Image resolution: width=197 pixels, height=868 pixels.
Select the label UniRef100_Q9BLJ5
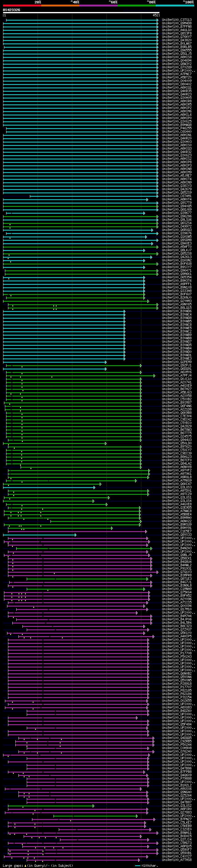point(177,555)
